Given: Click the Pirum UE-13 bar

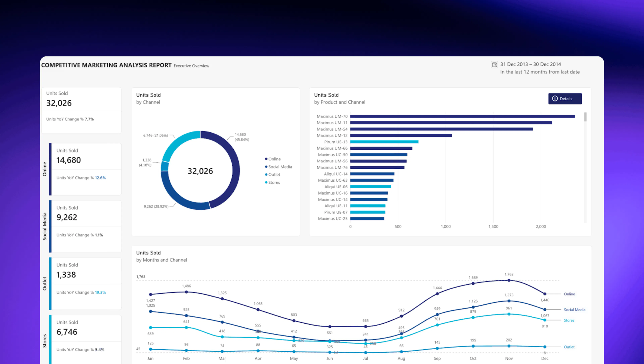Looking at the screenshot, I should [x=384, y=142].
